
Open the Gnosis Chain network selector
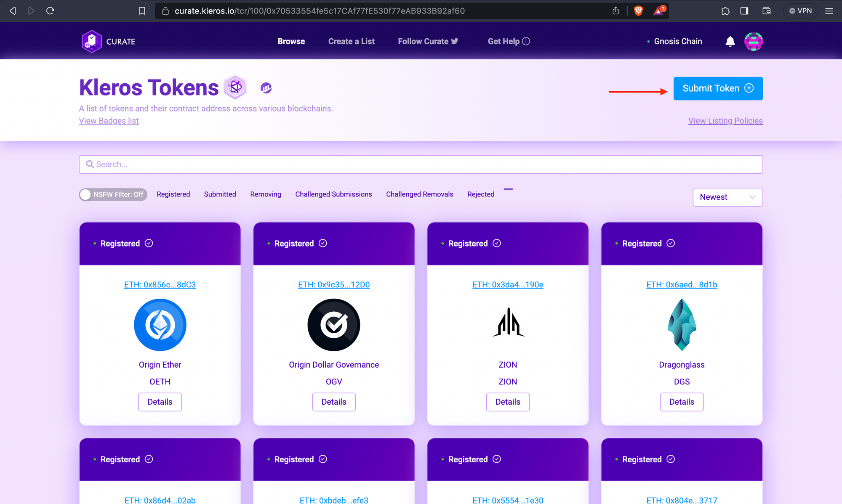coord(677,41)
